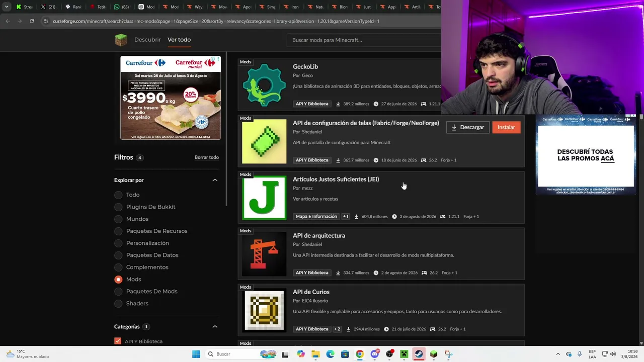The height and width of the screenshot is (362, 644).
Task: Open Snipping Tool from the taskbar
Action: coord(448,354)
